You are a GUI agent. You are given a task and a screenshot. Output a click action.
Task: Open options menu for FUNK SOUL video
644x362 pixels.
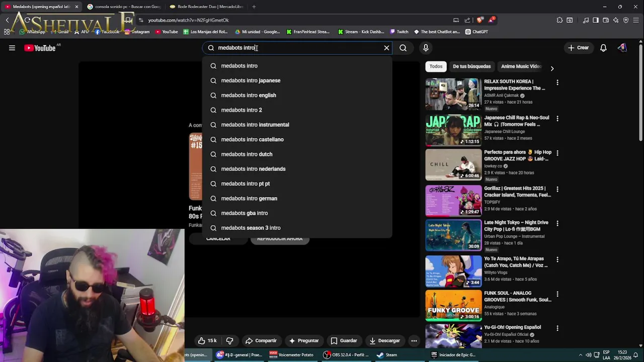(557, 294)
